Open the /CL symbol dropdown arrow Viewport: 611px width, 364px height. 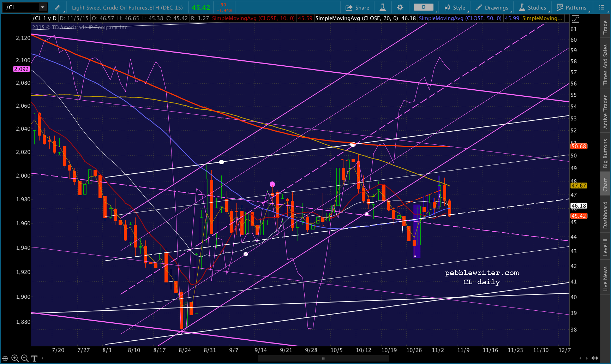42,7
